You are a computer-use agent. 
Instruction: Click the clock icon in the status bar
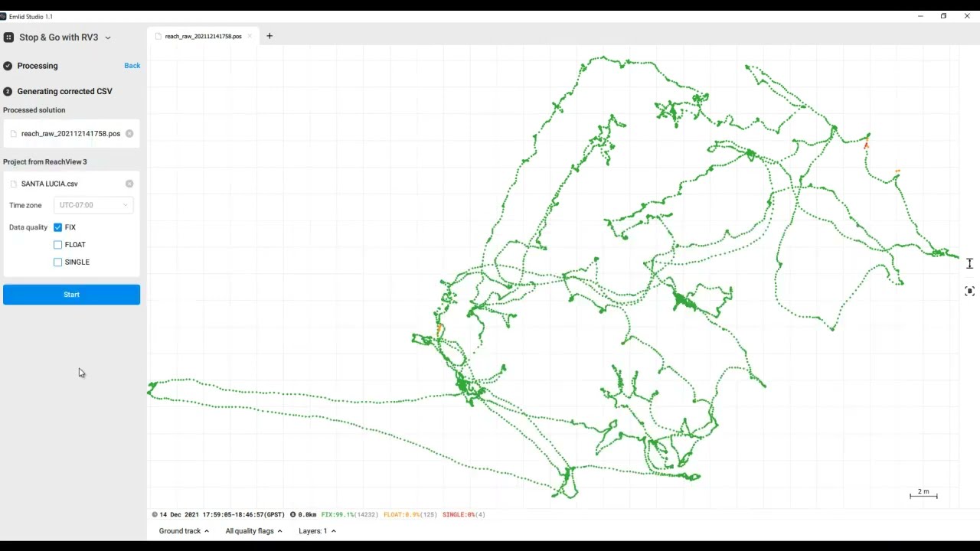tap(155, 515)
